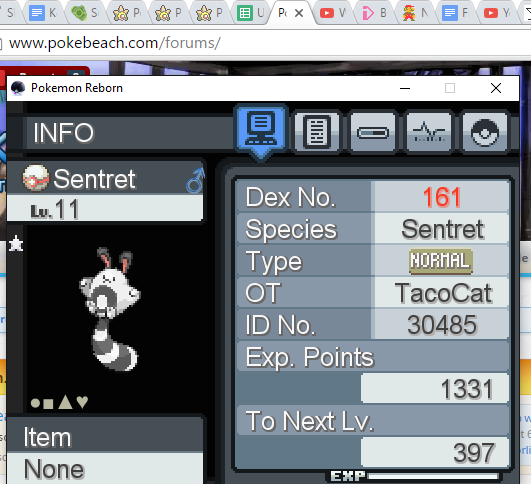Click the Species value Sentret
Screen dimensions: 531x484
click(x=443, y=229)
